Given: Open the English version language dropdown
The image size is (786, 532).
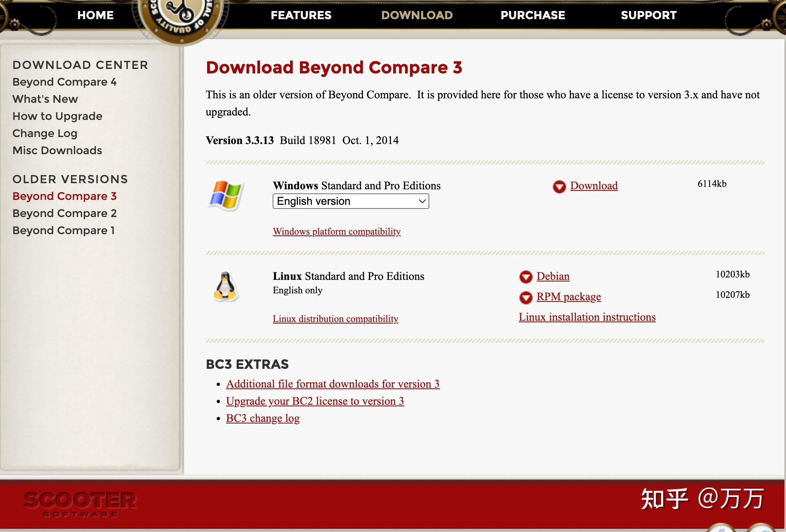Looking at the screenshot, I should pos(351,201).
